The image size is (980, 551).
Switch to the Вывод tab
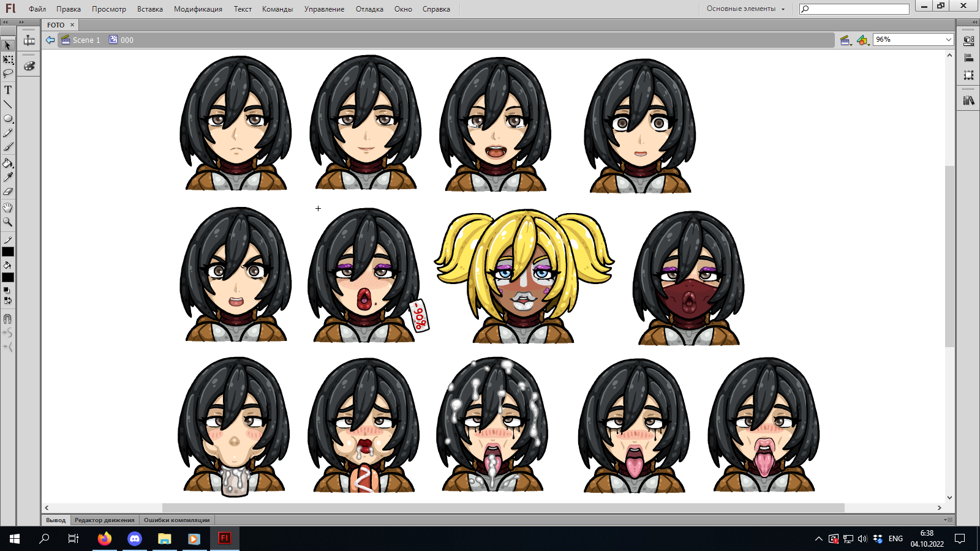tap(56, 520)
